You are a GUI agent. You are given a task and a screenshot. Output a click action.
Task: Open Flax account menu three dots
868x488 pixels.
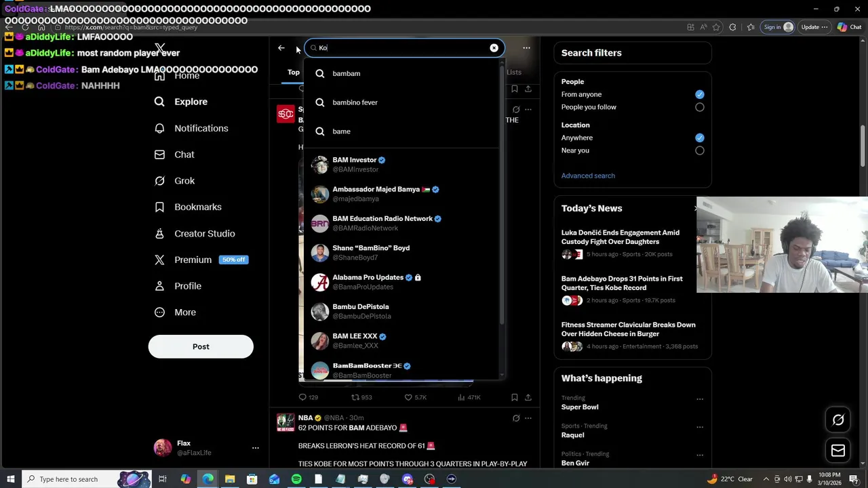[x=256, y=448]
